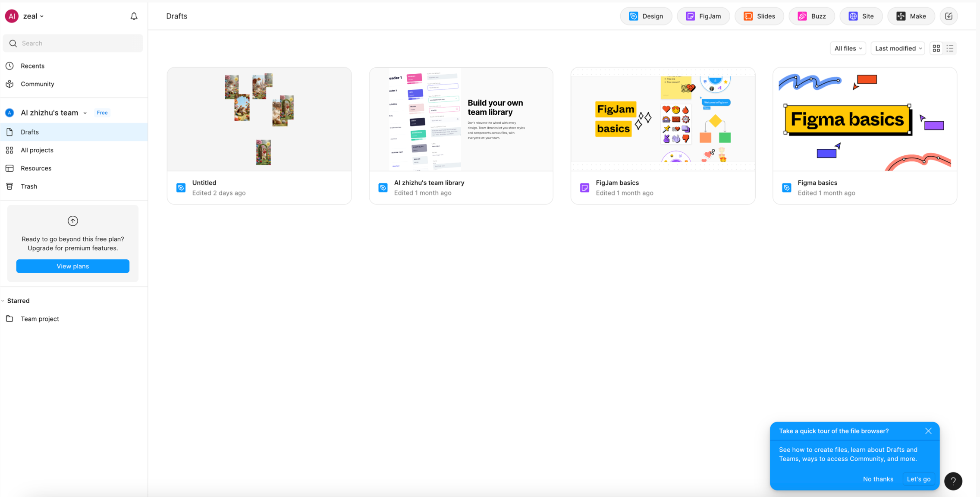
Task: Click the AI zhizhu's team library file name
Action: (429, 183)
